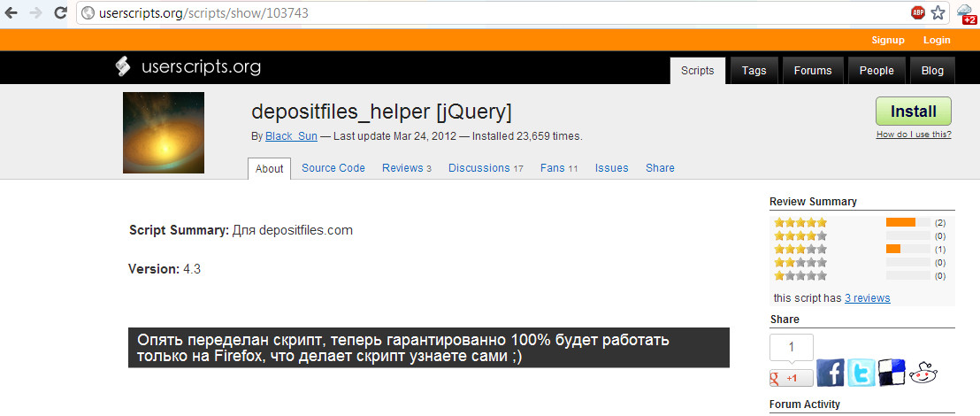Viewport: 980px width, 416px height.
Task: Open the AdBlock Plus ABP extension icon
Action: [917, 12]
